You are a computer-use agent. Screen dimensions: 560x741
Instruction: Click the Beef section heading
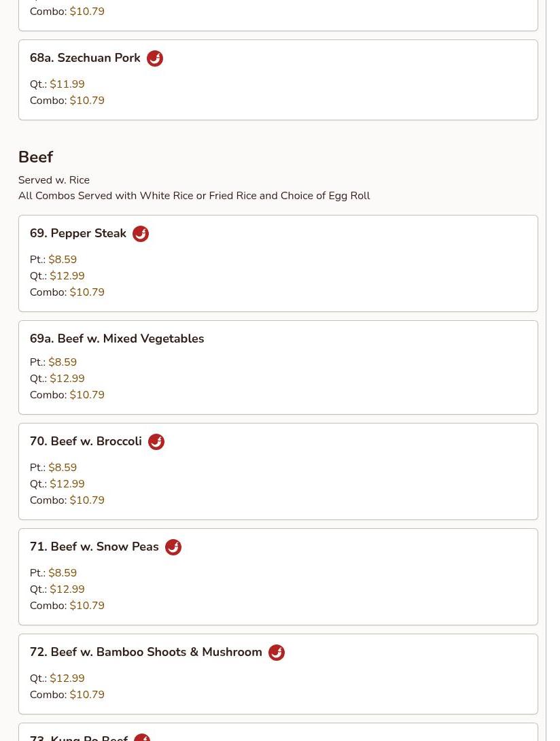coord(35,157)
